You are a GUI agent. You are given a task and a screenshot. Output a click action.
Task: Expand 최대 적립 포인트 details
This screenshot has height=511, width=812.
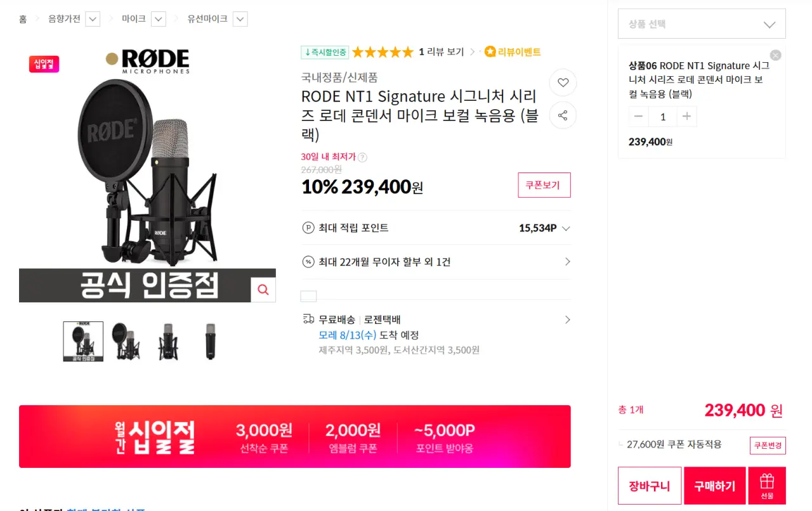[566, 228]
